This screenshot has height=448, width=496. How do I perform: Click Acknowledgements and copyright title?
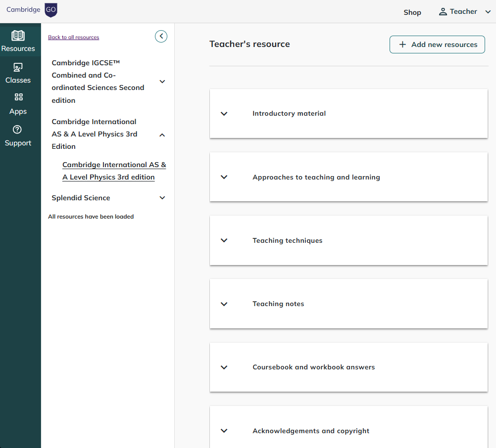tap(311, 431)
